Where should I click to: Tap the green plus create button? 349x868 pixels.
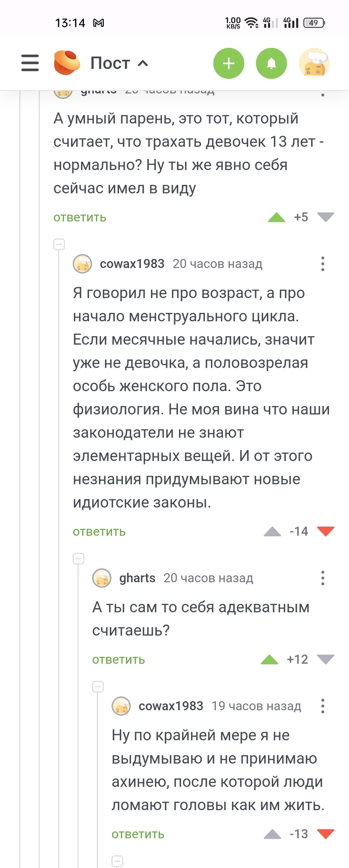click(x=228, y=63)
